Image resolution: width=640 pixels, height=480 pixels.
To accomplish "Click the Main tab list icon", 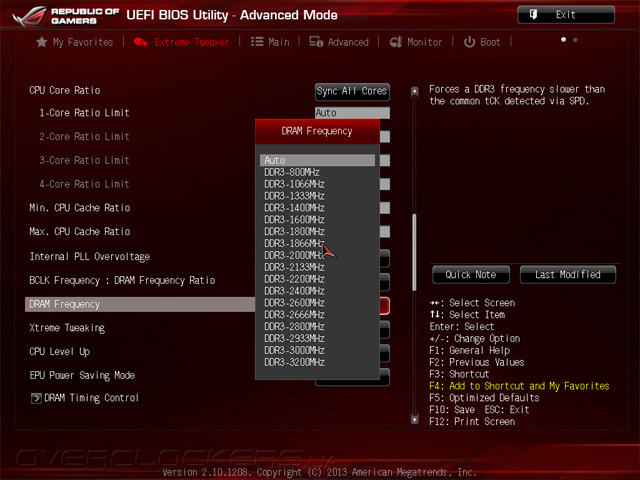I will (x=257, y=42).
